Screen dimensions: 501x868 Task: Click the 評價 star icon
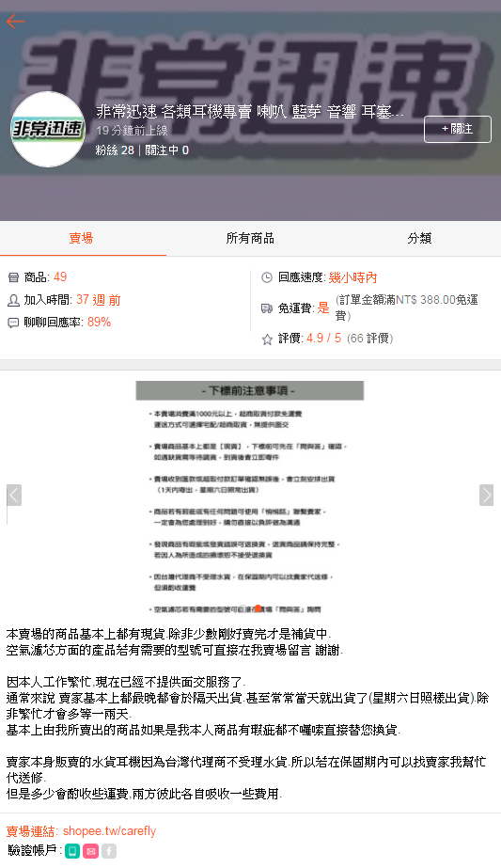point(267,339)
